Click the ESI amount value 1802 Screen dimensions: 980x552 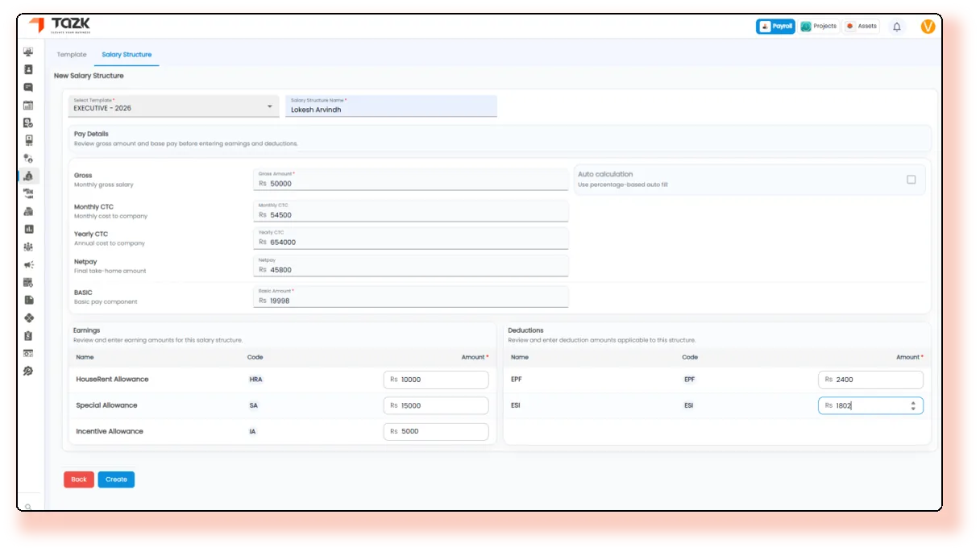click(x=844, y=405)
